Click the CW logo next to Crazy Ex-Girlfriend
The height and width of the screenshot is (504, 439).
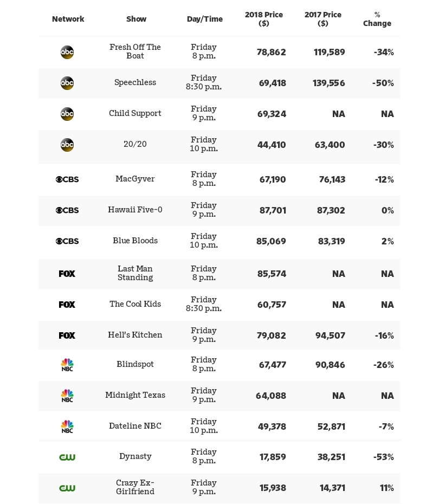67,488
